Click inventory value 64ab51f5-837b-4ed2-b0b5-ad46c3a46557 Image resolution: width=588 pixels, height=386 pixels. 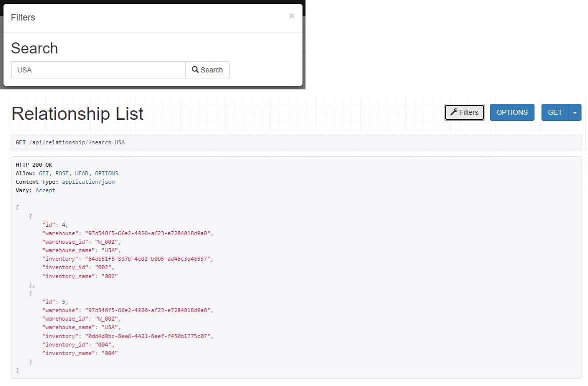[x=148, y=259]
